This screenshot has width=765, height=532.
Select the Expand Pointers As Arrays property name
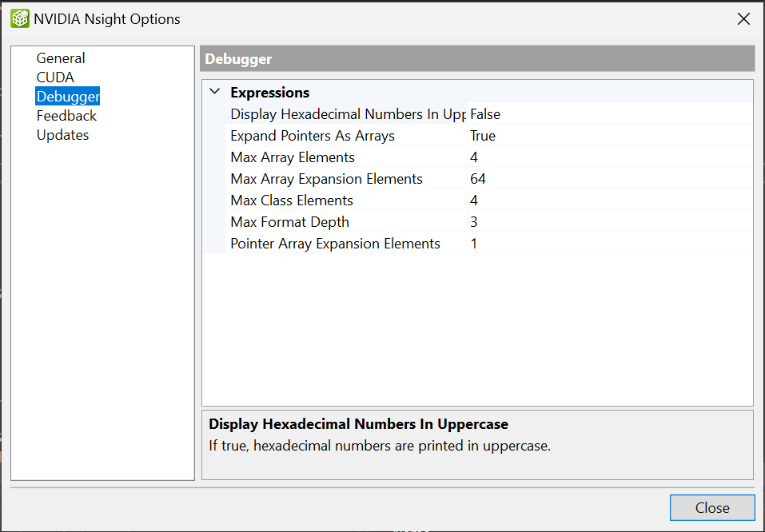coord(313,136)
